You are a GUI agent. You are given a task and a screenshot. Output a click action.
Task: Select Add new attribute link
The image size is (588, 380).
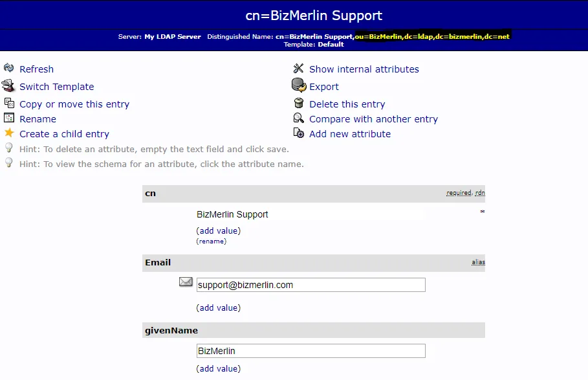pyautogui.click(x=349, y=134)
